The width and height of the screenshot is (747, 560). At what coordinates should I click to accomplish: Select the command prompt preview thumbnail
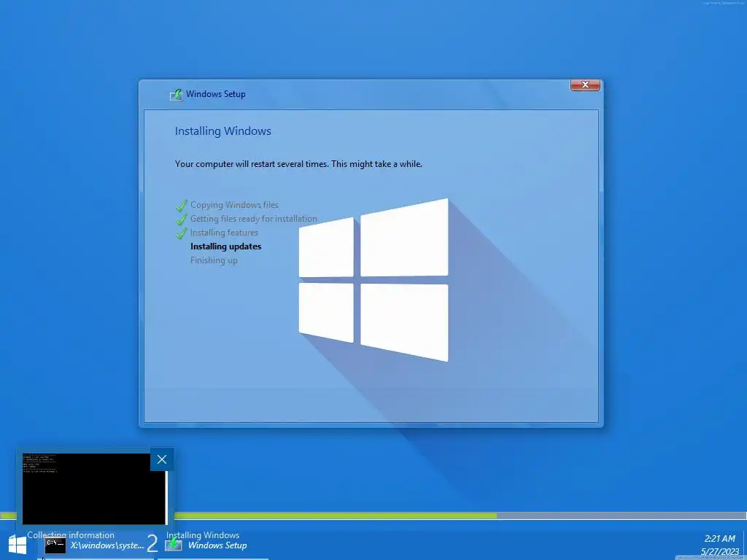[94, 489]
